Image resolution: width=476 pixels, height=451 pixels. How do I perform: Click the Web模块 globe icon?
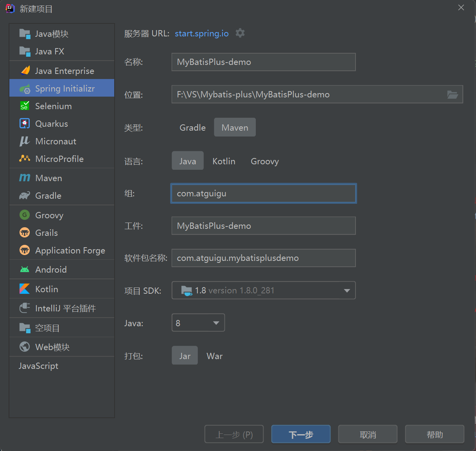tap(25, 347)
